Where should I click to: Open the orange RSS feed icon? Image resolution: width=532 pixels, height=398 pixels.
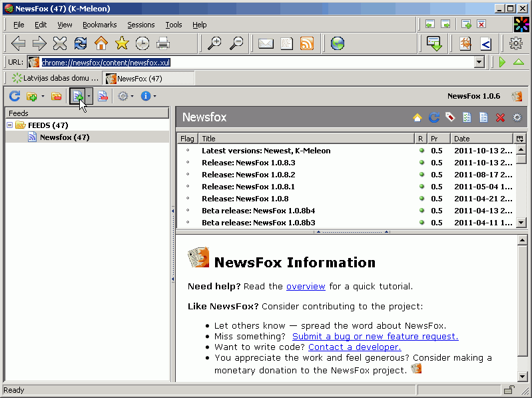[x=307, y=43]
